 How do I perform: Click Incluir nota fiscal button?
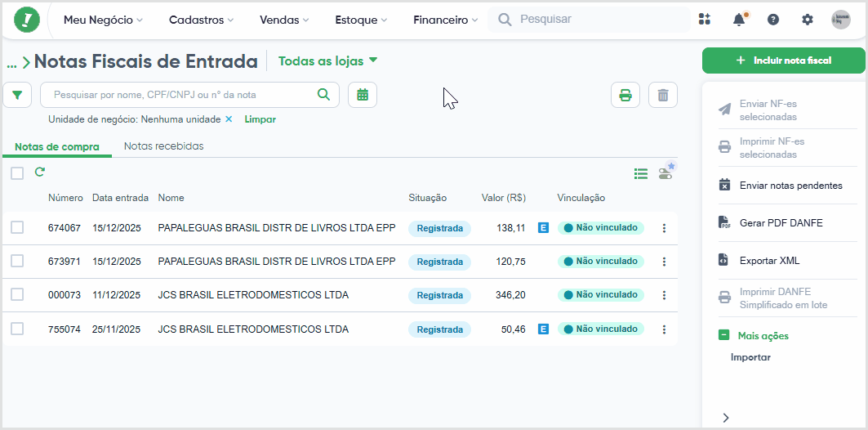(783, 60)
